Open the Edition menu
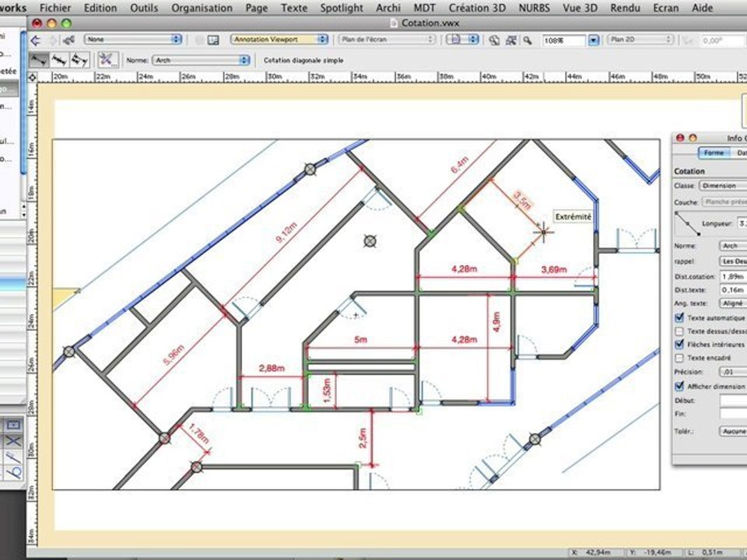 coord(100,8)
